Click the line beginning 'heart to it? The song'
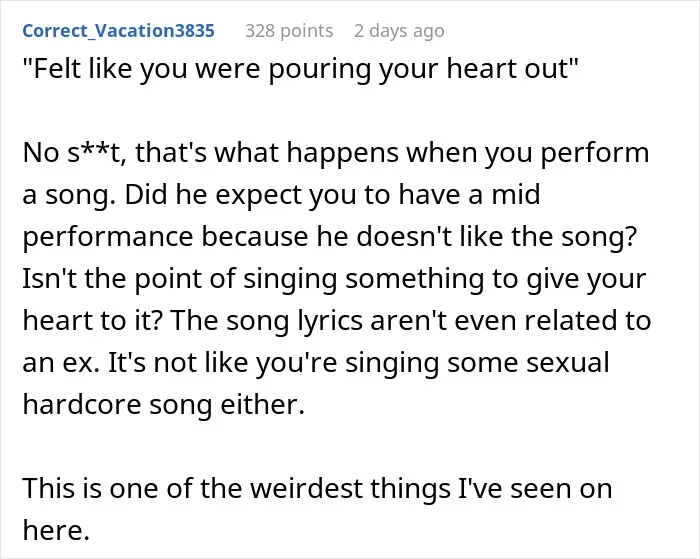700x559 pixels. click(337, 321)
